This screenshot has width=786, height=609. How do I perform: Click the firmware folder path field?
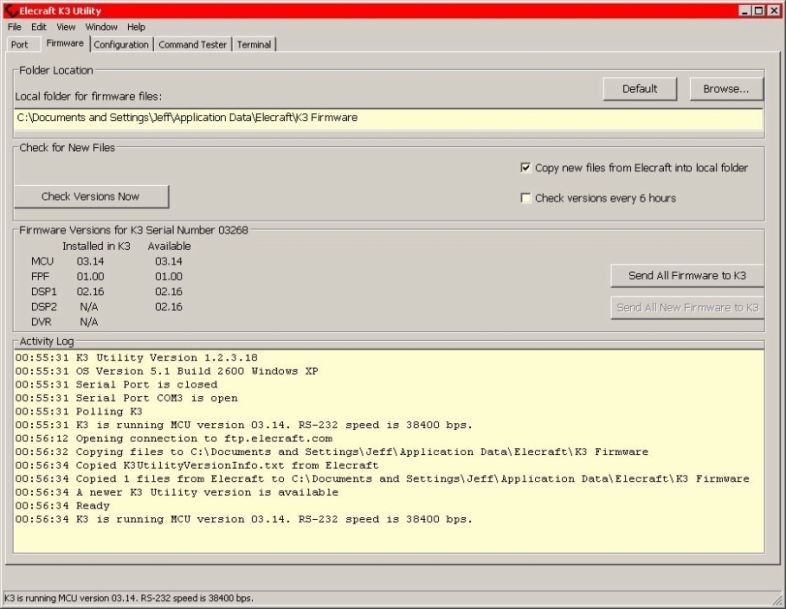click(388, 119)
